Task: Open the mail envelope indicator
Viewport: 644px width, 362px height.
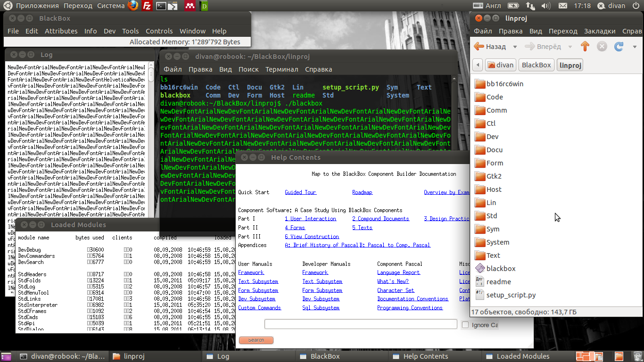Action: 562,6
